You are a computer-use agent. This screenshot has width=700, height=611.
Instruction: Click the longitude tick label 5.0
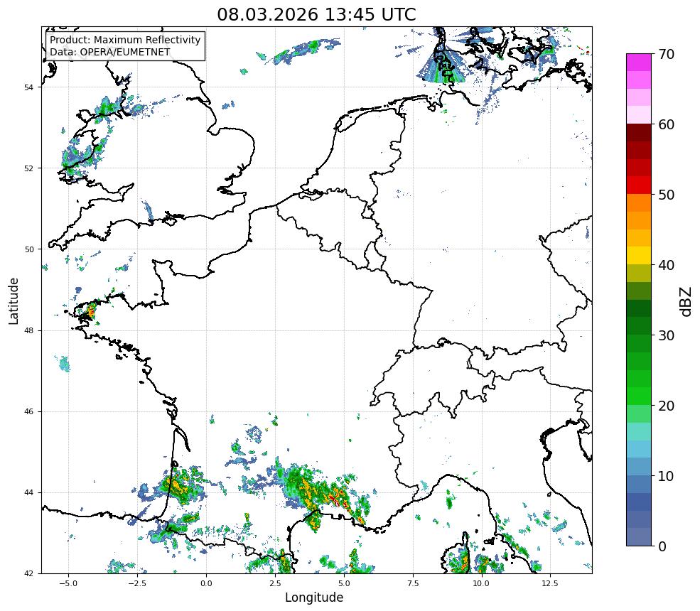tap(344, 583)
